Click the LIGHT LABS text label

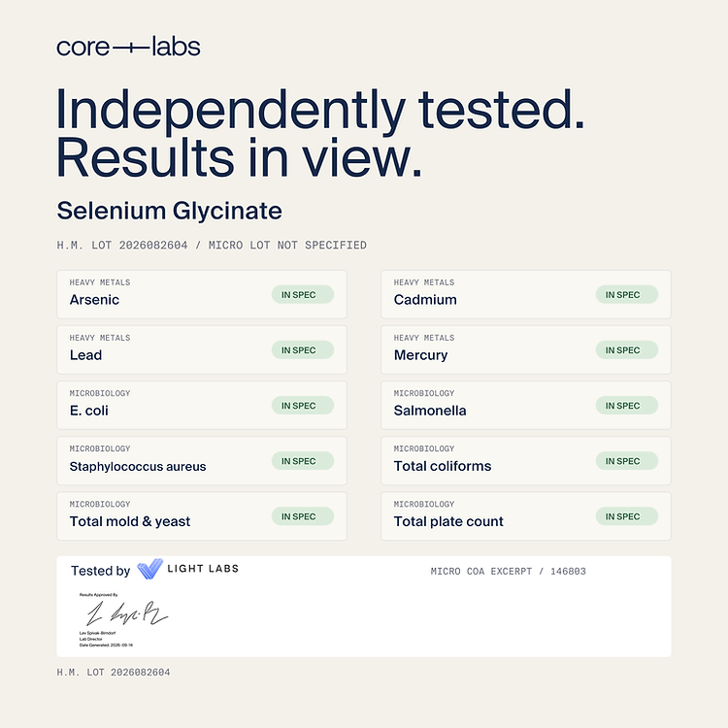tap(203, 569)
